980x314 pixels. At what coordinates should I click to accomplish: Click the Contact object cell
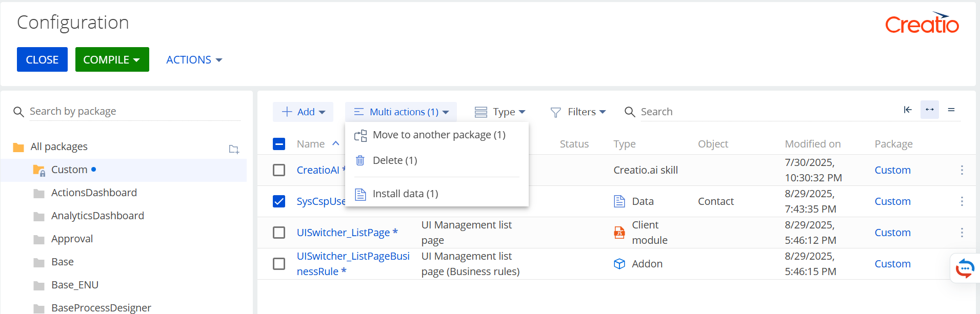coord(716,201)
